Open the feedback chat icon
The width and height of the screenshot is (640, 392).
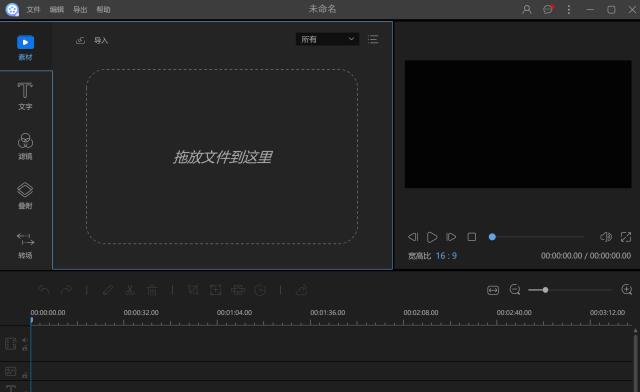(x=548, y=9)
